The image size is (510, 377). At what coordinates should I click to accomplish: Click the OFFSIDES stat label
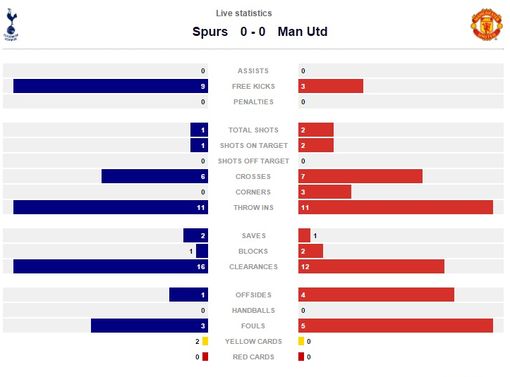pyautogui.click(x=253, y=295)
